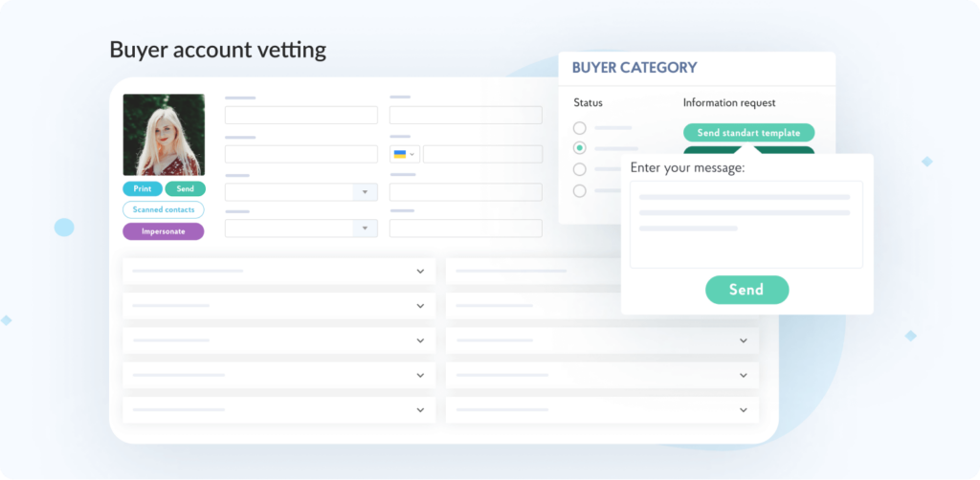This screenshot has width=980, height=480.
Task: Click the Information request label
Action: [x=729, y=102]
